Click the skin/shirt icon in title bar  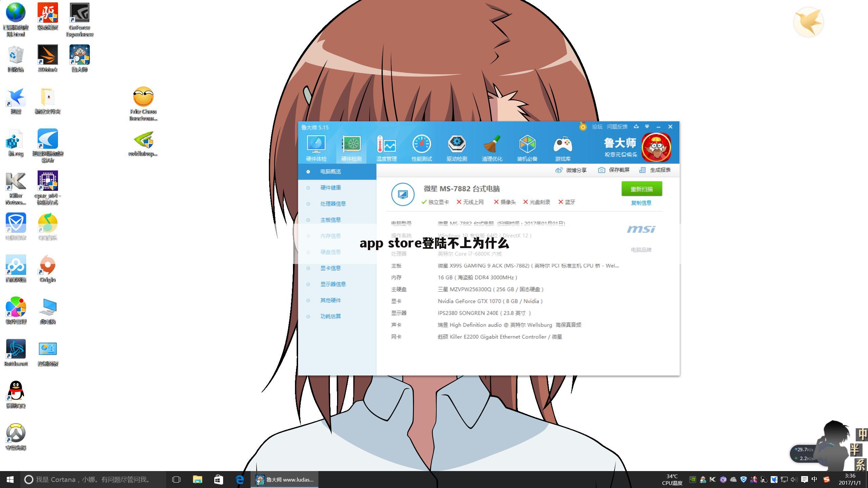click(x=636, y=126)
